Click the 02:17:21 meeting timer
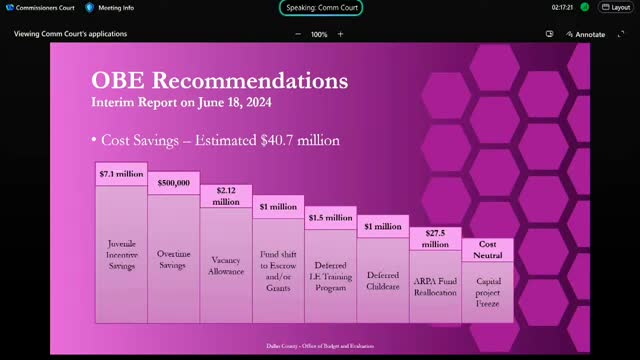 562,7
